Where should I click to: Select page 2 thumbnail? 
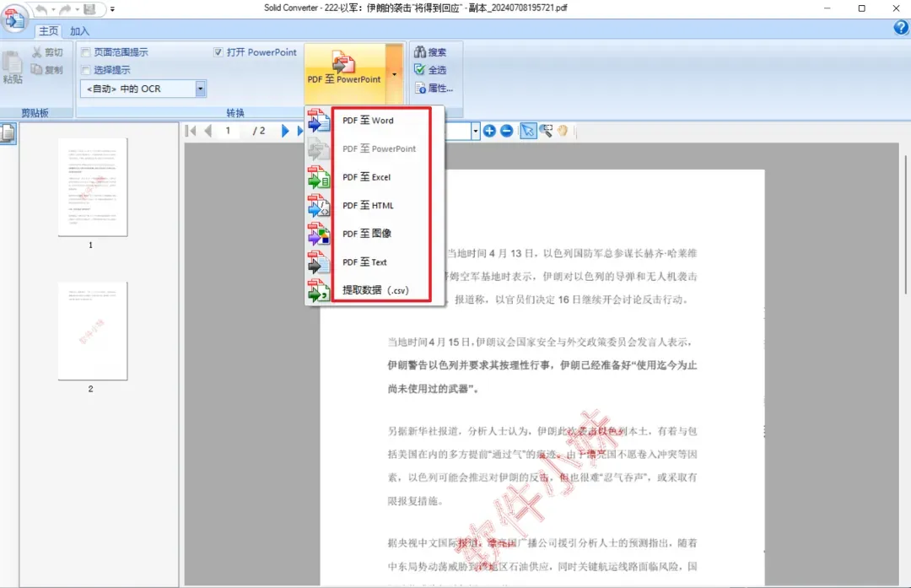click(x=93, y=331)
